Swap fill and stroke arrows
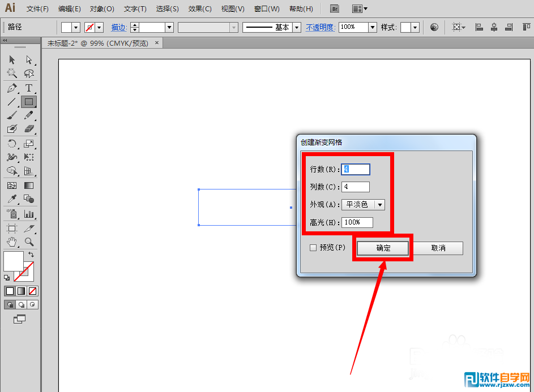The width and height of the screenshot is (534, 392). coord(31,255)
